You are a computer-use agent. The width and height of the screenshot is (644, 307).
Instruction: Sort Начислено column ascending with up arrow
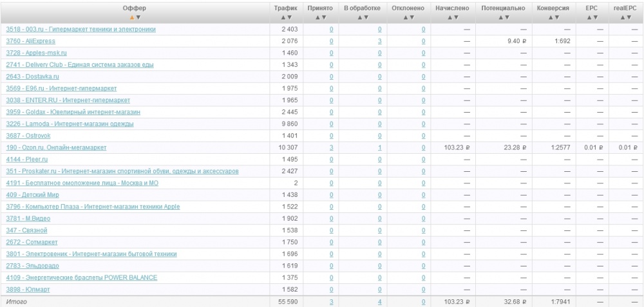(x=450, y=17)
